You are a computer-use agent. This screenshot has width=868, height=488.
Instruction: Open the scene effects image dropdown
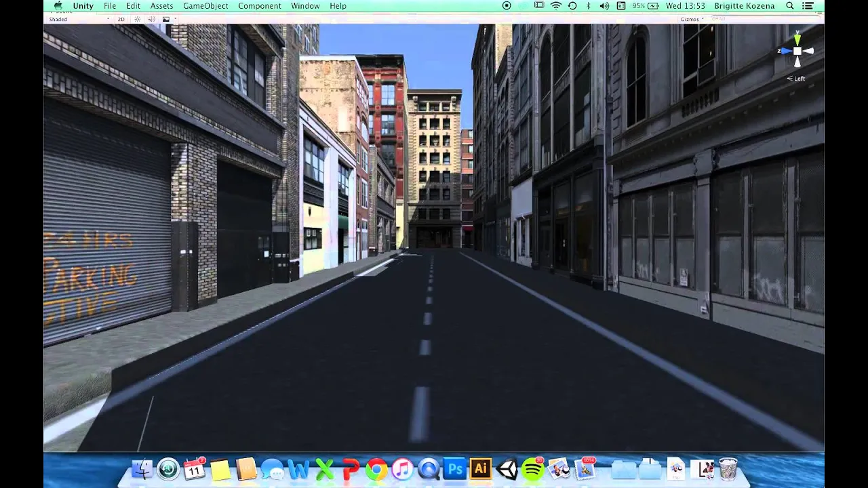pos(169,19)
